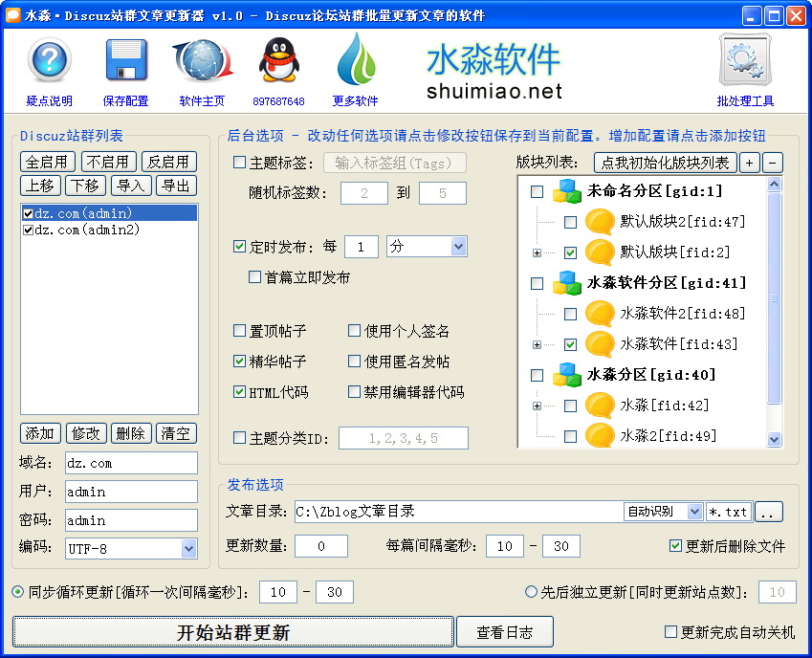Screen dimensions: 812x658
Task: Click the 水淼软件2 chat bubble icon
Action: (600, 313)
